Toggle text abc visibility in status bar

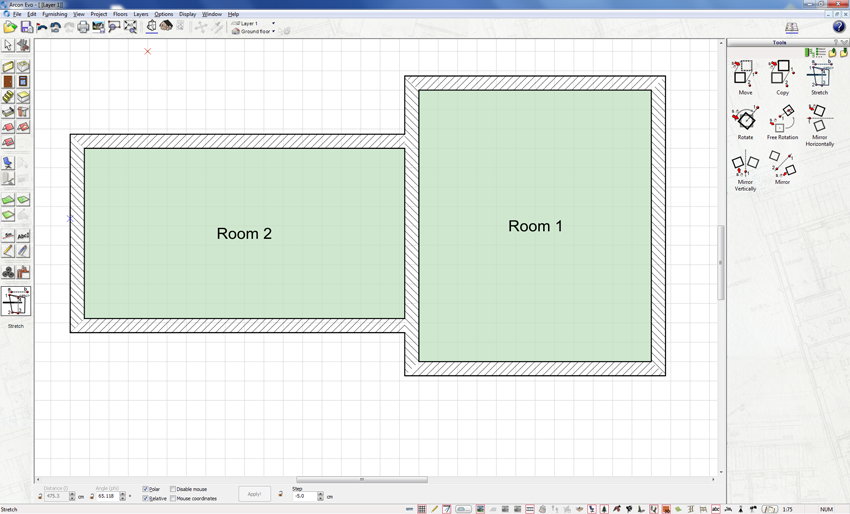coord(716,509)
